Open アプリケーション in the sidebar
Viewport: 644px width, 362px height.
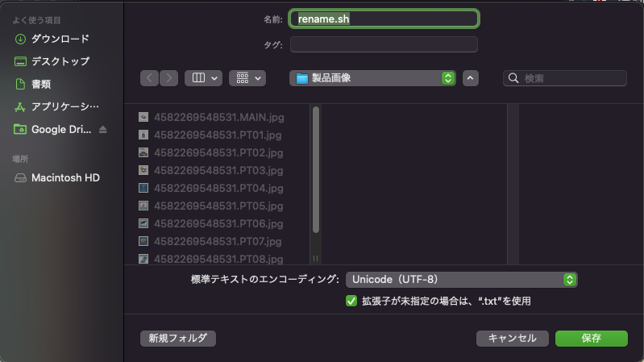(56, 107)
